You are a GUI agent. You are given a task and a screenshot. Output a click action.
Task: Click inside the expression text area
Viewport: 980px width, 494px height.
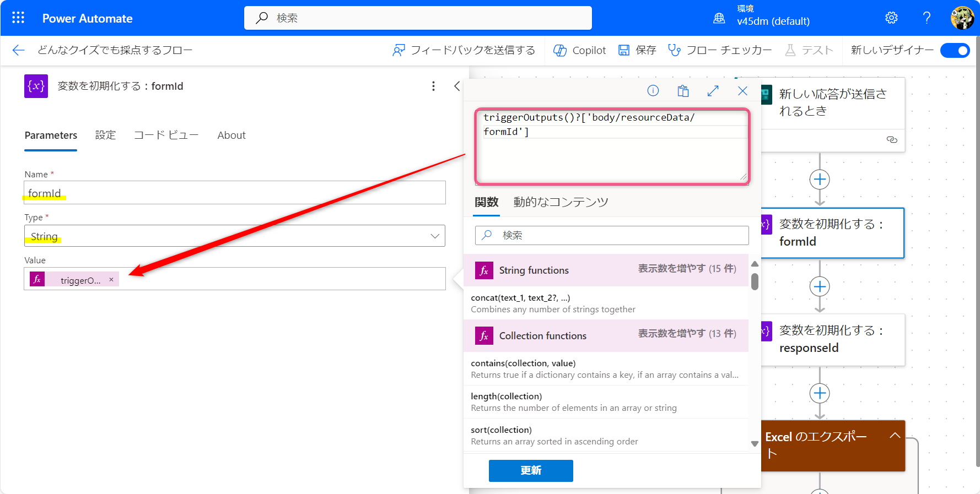tap(612, 146)
